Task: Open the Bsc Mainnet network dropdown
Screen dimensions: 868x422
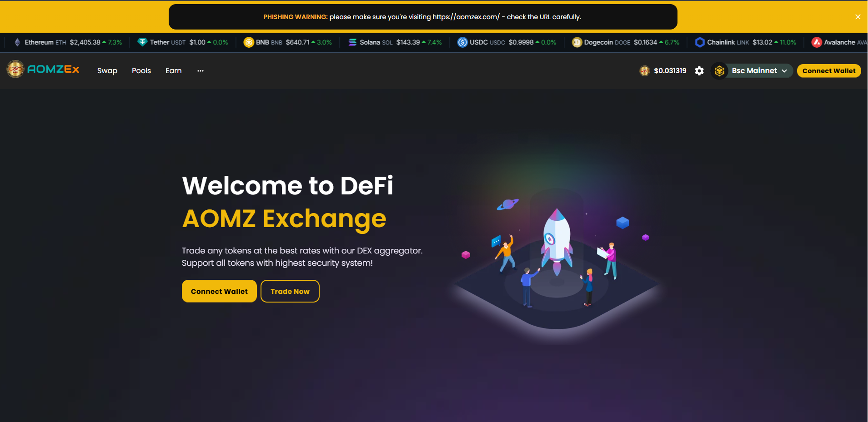Action: pos(759,71)
